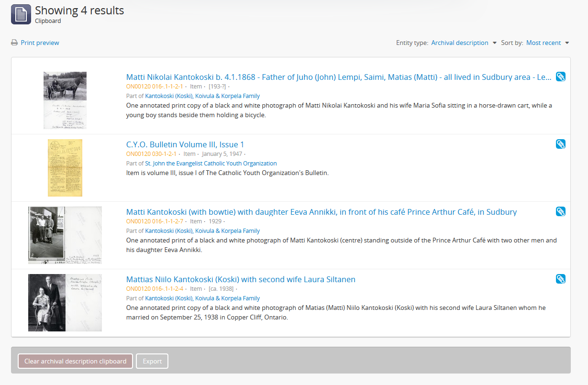Screen dimensions: 588x385
Task: Click the printer icon beside Print preview
Action: coord(14,43)
